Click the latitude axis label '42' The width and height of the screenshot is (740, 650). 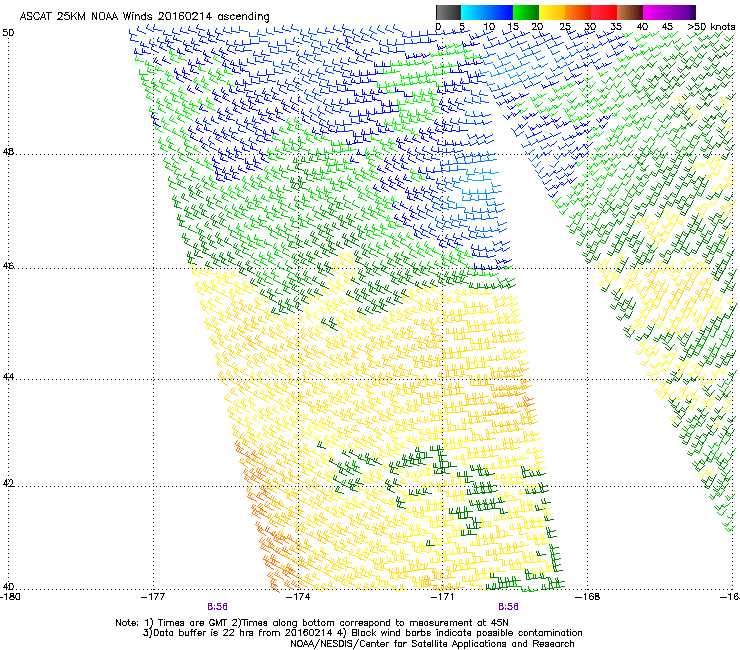pyautogui.click(x=8, y=483)
